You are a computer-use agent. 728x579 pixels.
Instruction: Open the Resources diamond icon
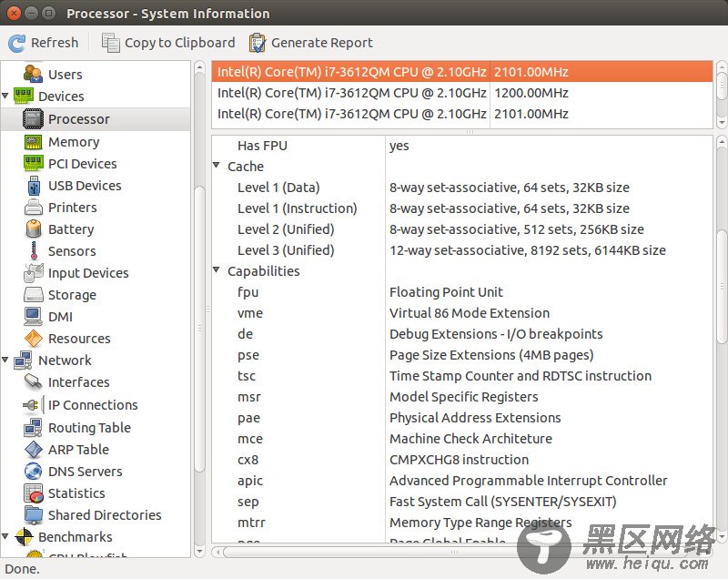pyautogui.click(x=34, y=339)
